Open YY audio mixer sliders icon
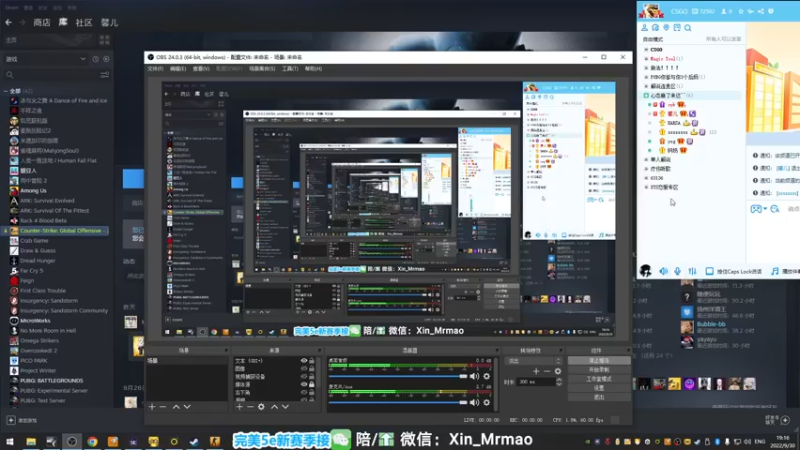The width and height of the screenshot is (800, 450). pos(692,271)
